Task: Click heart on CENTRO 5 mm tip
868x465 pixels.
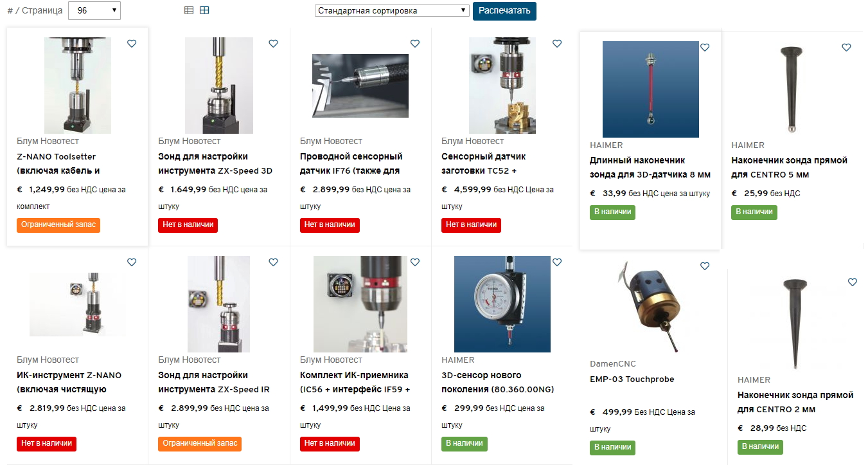Action: 846,48
